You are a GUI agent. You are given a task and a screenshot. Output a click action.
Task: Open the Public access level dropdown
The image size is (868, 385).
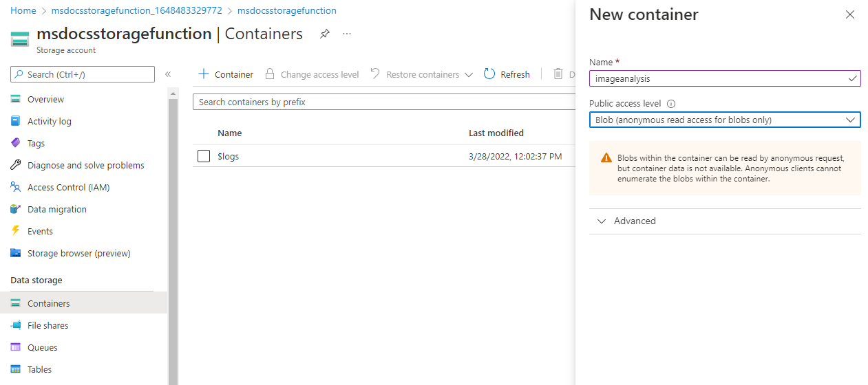coord(724,120)
